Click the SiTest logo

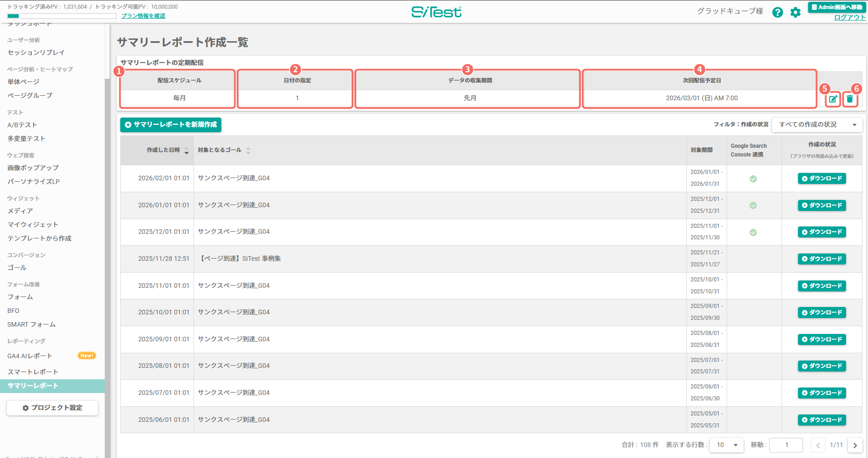coord(436,12)
